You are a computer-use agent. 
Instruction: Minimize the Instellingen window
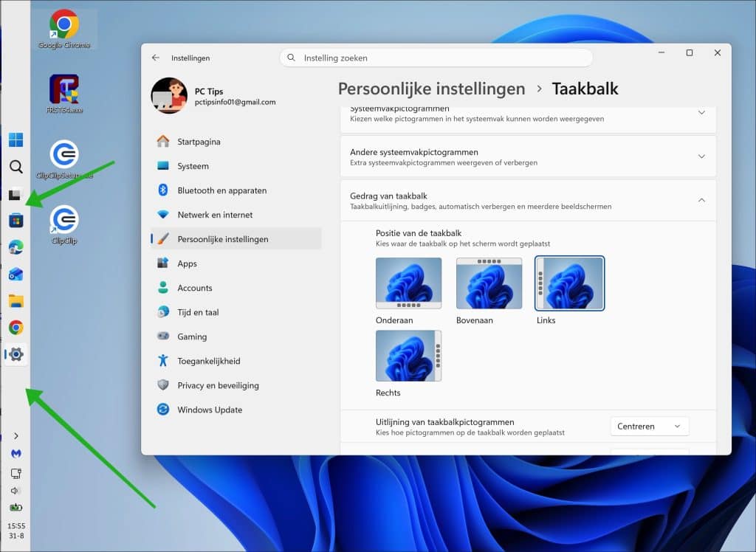pos(661,52)
